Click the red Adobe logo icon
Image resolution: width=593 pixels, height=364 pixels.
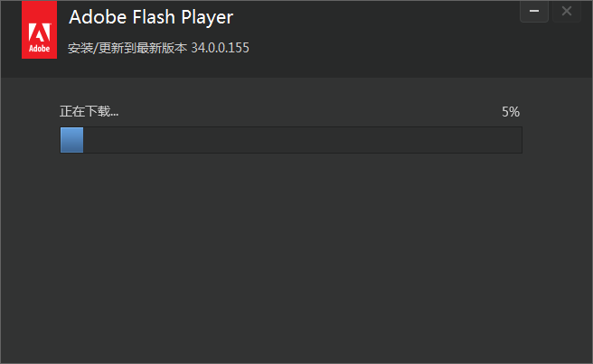(x=39, y=35)
